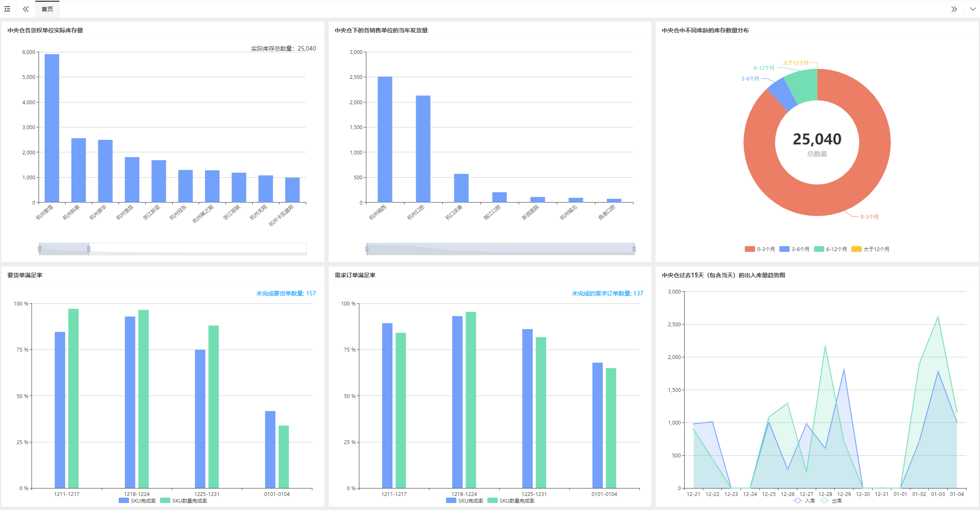The height and width of the screenshot is (525, 980).
Task: Click the 中央仓中不同库龄的库存数量分布 panel title
Action: [x=705, y=30]
